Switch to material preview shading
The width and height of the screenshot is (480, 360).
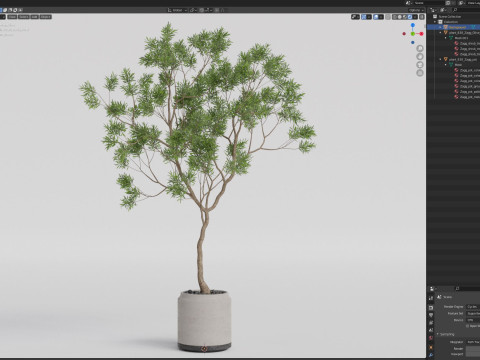click(x=405, y=17)
